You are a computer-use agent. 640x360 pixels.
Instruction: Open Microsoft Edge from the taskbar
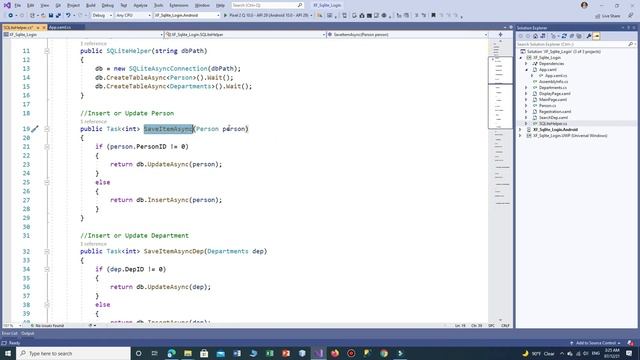pos(171,353)
